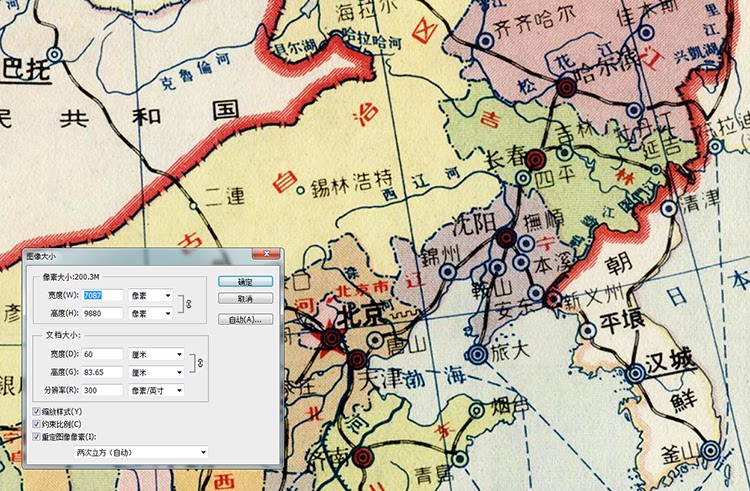The image size is (750, 491).
Task: Open the 两次立方（自动）resampling dropdown
Action: coord(141,452)
